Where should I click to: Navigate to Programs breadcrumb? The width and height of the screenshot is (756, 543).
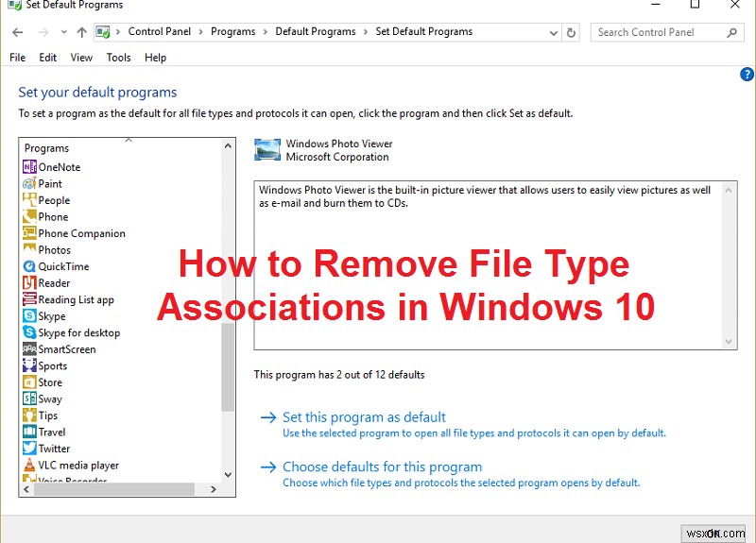(x=232, y=32)
